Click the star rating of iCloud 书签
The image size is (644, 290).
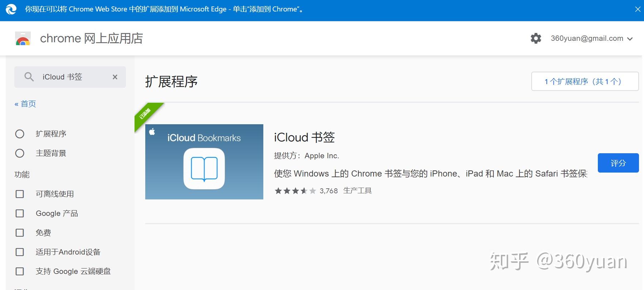[x=296, y=191]
